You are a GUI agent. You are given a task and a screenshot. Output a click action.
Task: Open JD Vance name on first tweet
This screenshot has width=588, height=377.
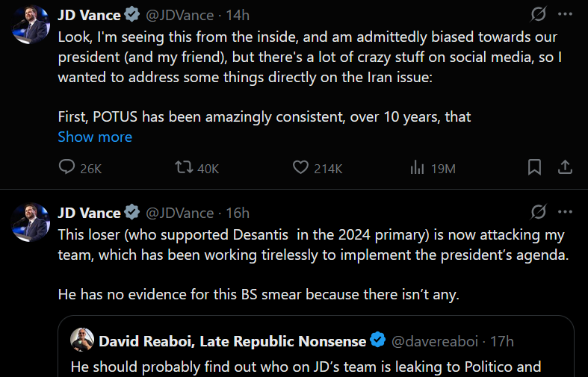(x=89, y=15)
